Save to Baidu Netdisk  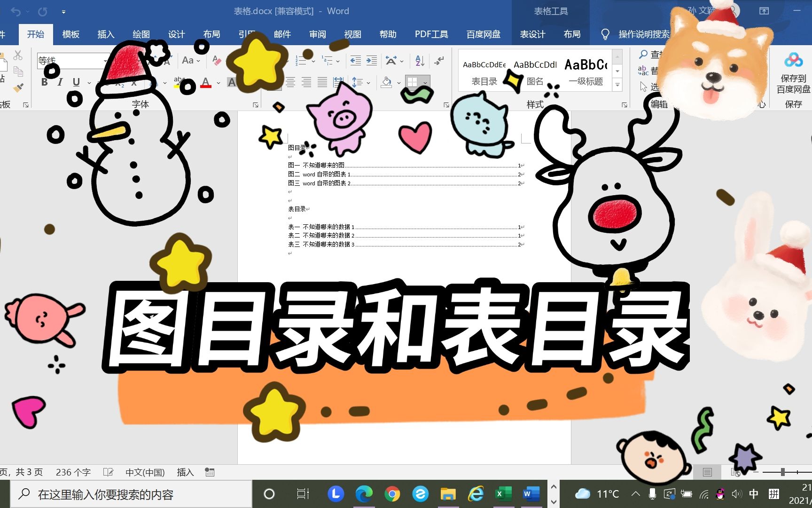click(793, 72)
